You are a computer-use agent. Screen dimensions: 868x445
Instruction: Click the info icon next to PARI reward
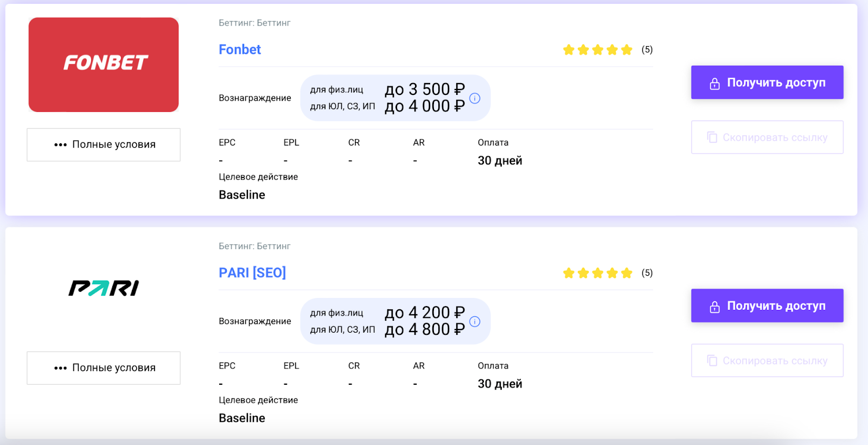tap(475, 321)
